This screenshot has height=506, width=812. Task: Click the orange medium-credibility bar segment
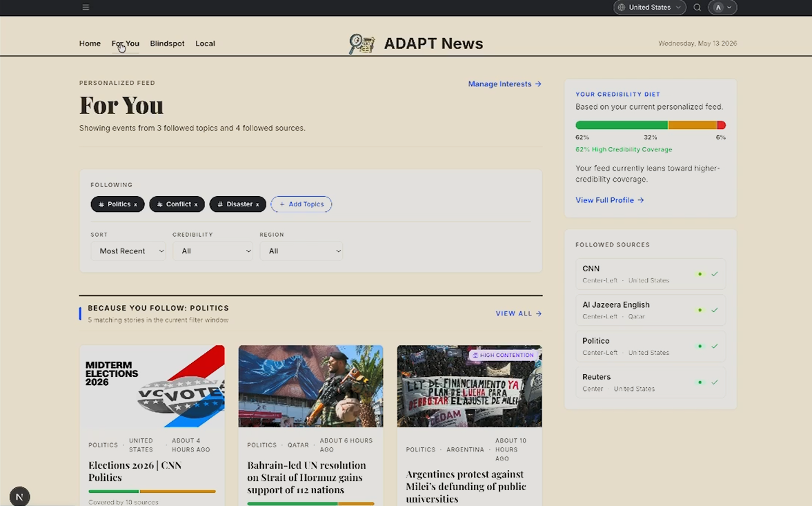[x=693, y=125]
